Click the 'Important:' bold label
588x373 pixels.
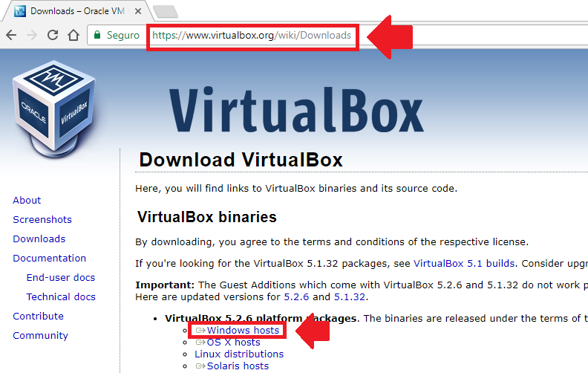tap(165, 285)
